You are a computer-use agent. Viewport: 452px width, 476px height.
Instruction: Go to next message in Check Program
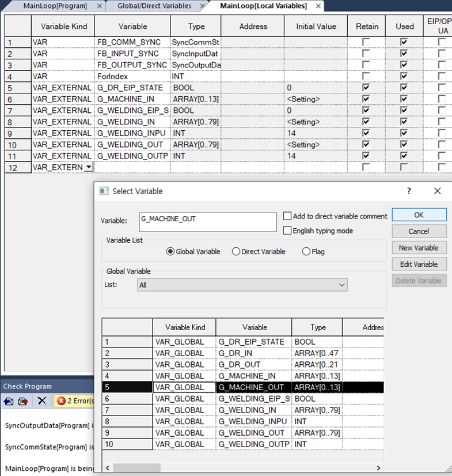pos(23,401)
